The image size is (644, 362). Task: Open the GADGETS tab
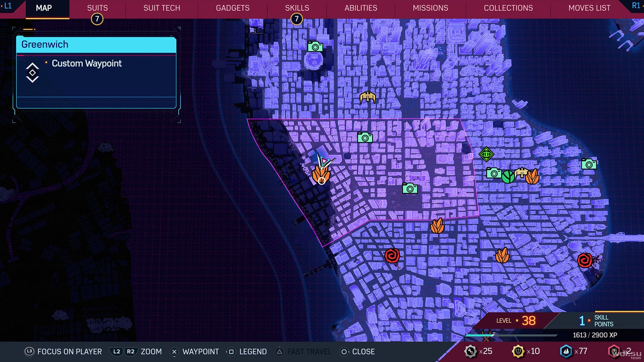tap(232, 8)
